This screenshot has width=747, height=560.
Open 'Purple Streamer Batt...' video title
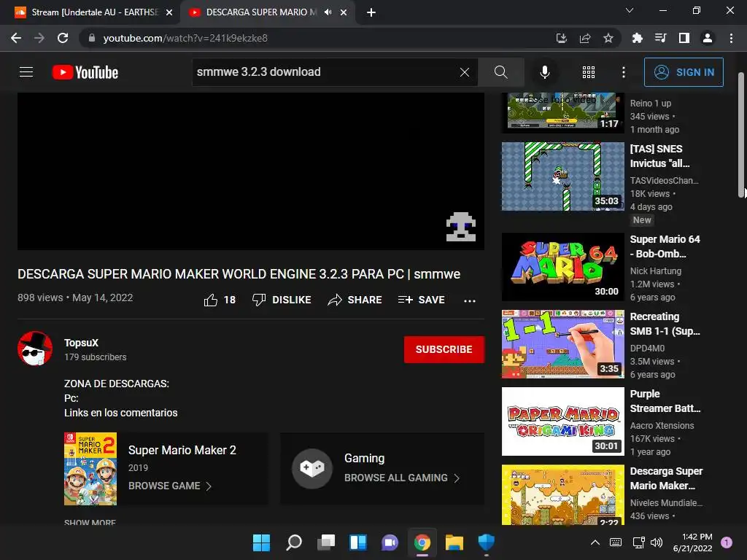pos(665,401)
